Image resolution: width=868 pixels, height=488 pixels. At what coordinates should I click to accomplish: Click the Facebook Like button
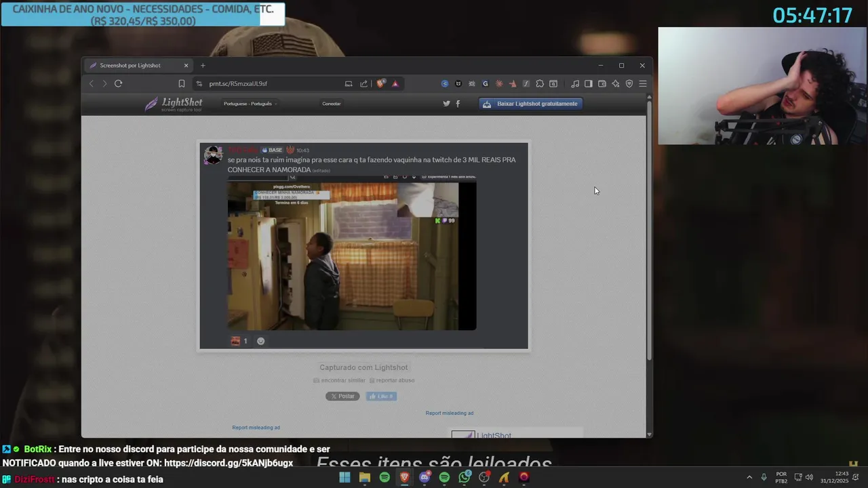coord(381,396)
